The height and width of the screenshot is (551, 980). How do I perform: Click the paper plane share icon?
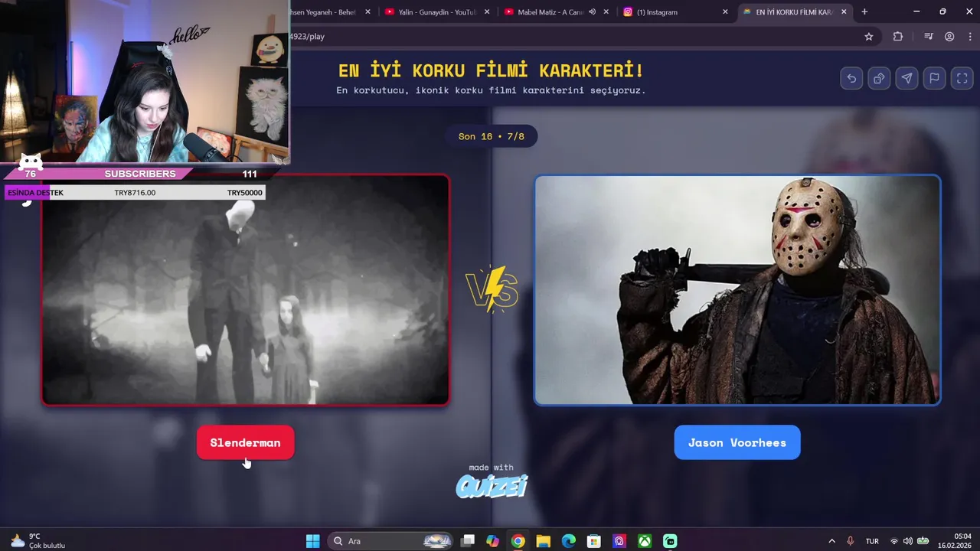tap(906, 78)
